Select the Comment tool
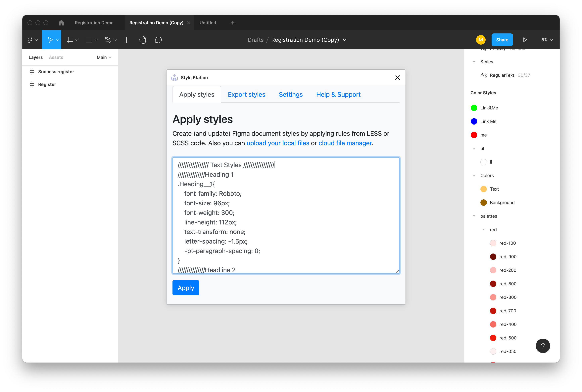 (158, 40)
